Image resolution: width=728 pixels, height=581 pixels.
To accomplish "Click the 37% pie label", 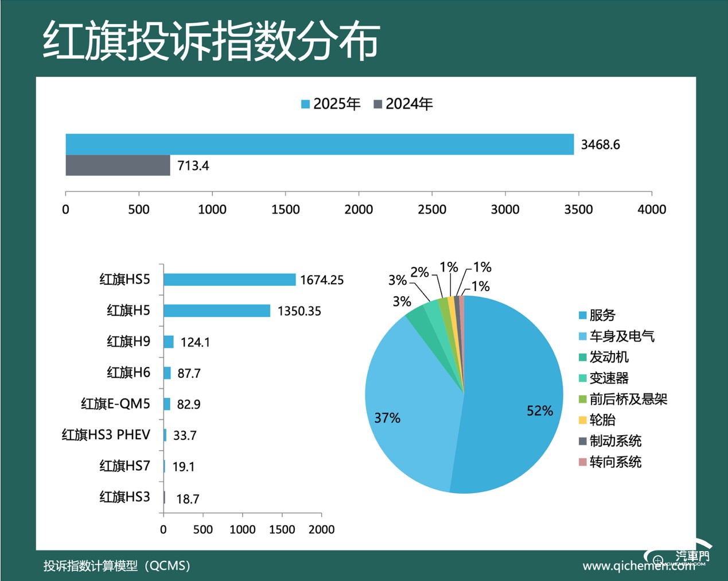I will (387, 419).
